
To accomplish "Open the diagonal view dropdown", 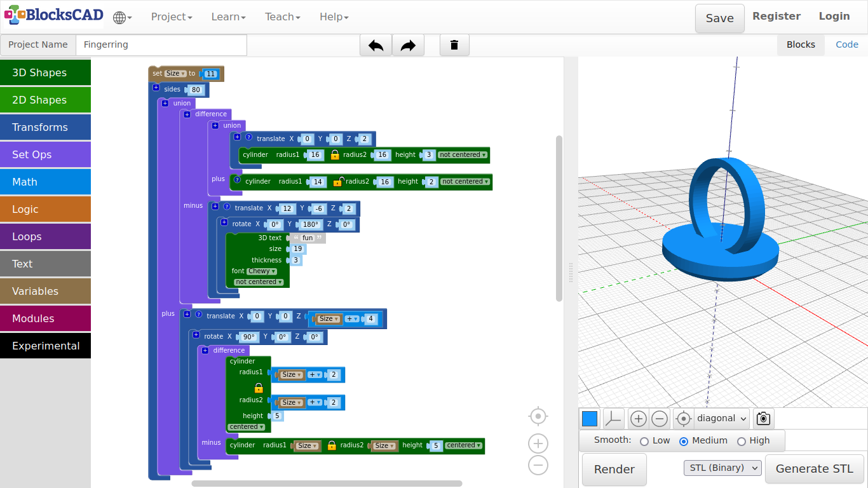I will 721,419.
